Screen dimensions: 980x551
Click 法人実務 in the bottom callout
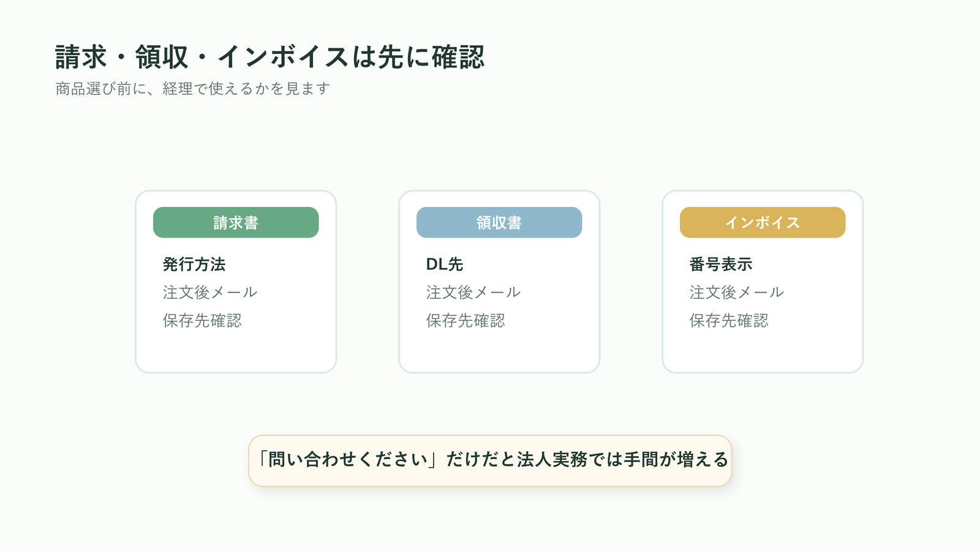point(551,460)
